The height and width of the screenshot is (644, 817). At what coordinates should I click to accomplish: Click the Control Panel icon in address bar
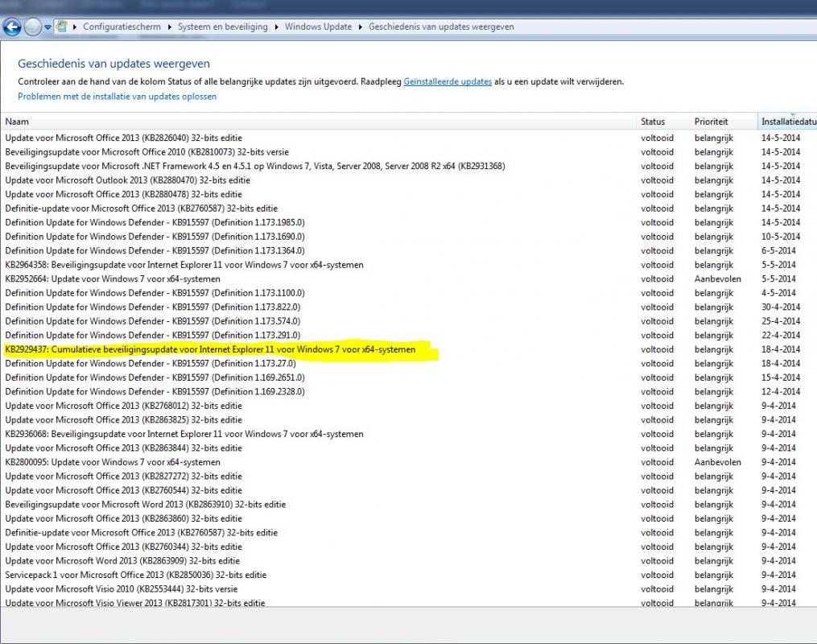tap(63, 27)
